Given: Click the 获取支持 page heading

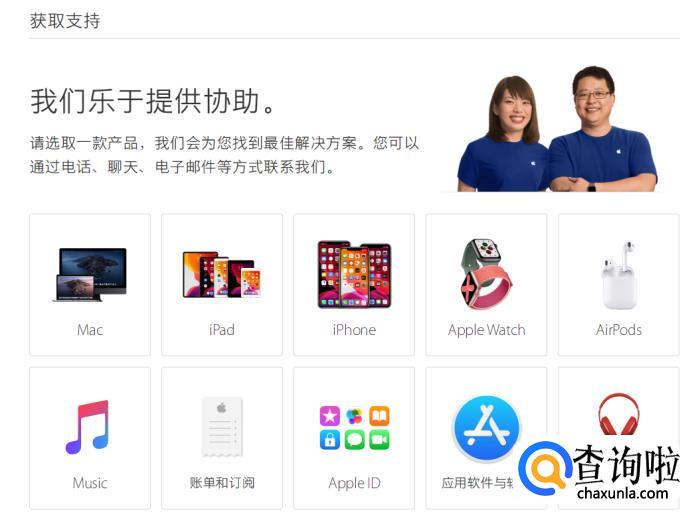Looking at the screenshot, I should click(65, 21).
